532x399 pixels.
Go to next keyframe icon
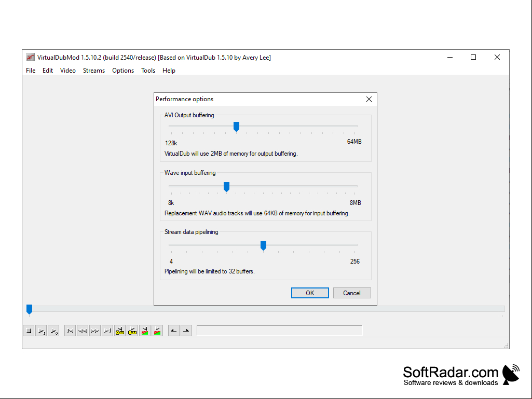(132, 331)
